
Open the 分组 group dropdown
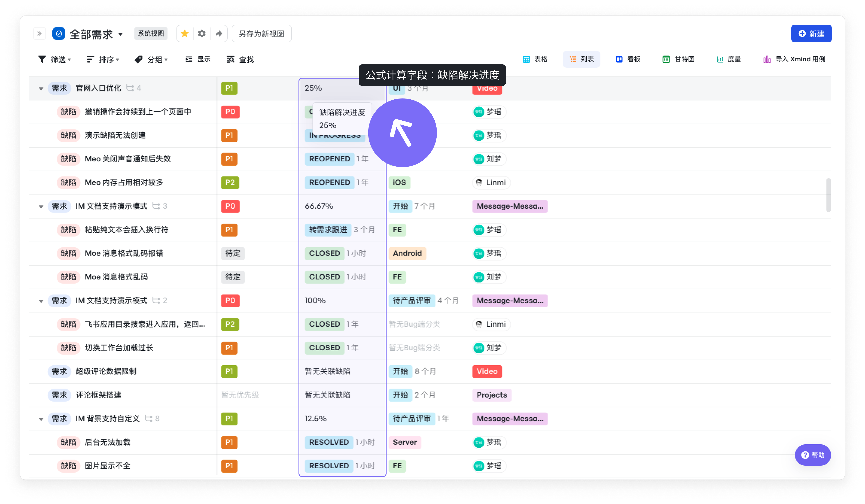[151, 59]
